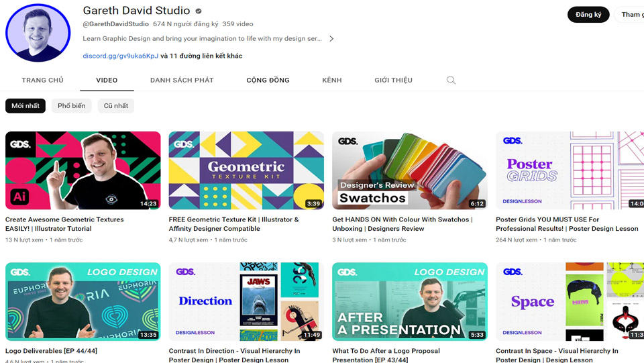Open the Poster Grids video thumbnail
This screenshot has height=363, width=644.
570,170
